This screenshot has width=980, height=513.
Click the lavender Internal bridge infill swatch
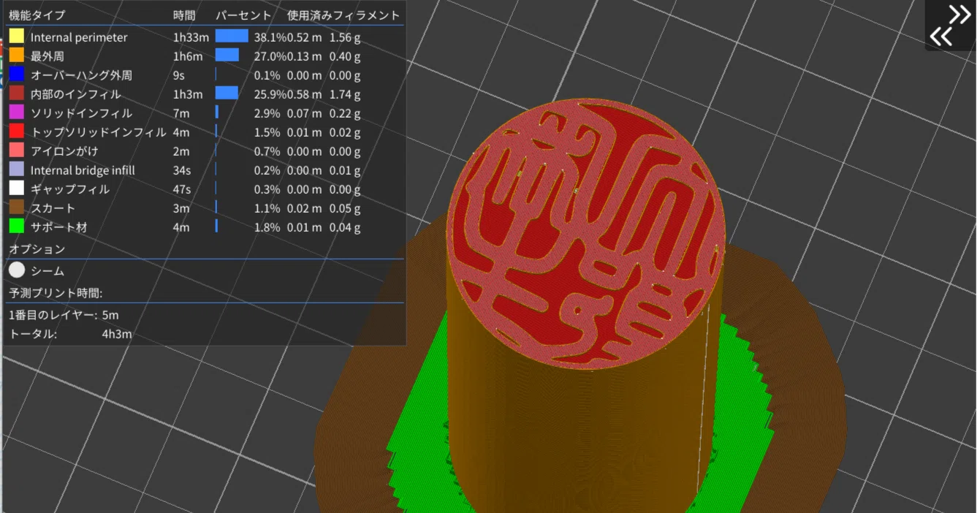point(17,170)
